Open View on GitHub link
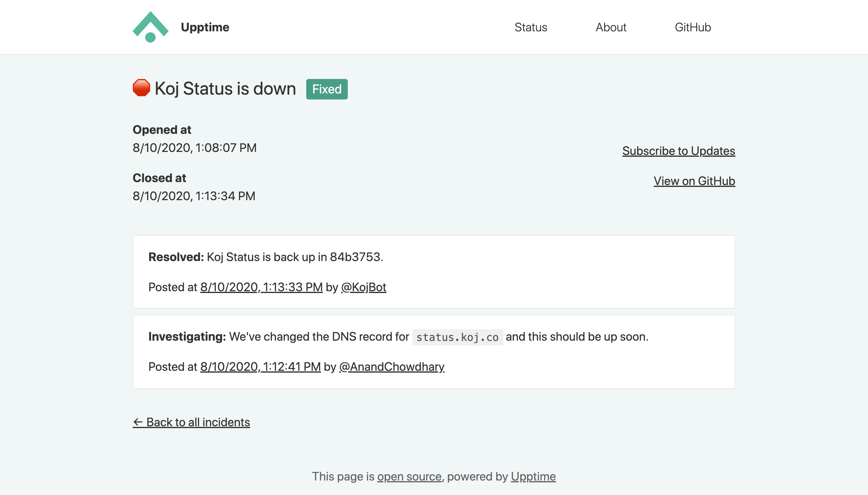868x495 pixels. point(694,181)
